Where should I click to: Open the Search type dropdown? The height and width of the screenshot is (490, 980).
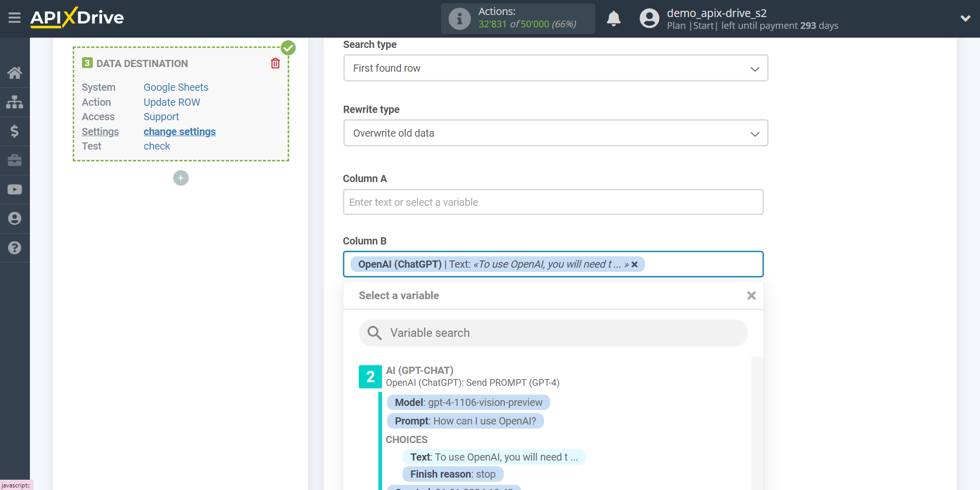[x=556, y=68]
